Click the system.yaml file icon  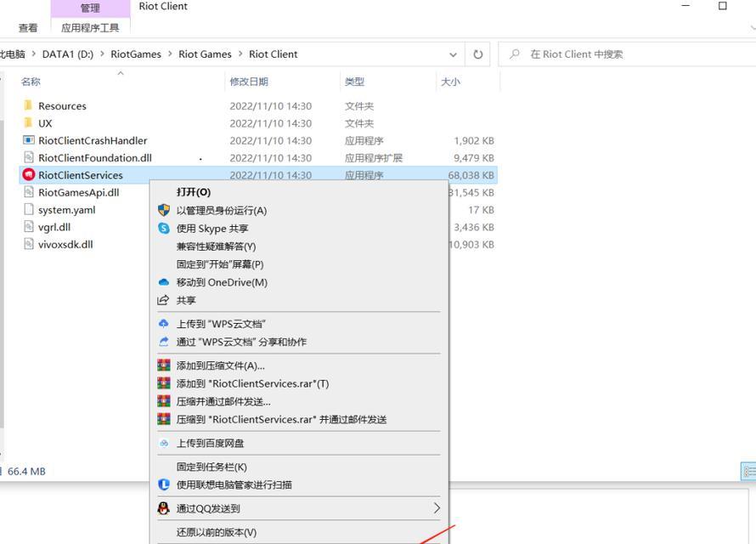click(28, 209)
